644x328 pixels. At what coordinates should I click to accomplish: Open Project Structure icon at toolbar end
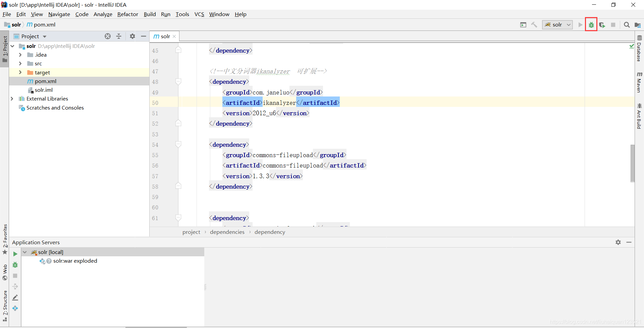(x=638, y=25)
